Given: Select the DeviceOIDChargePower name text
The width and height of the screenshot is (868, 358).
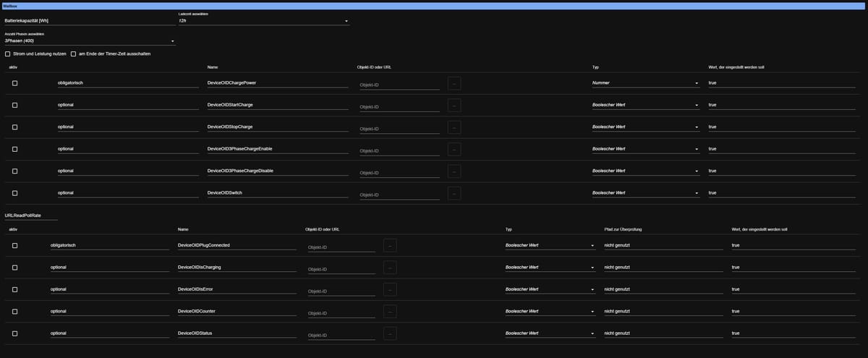Looking at the screenshot, I should point(231,83).
